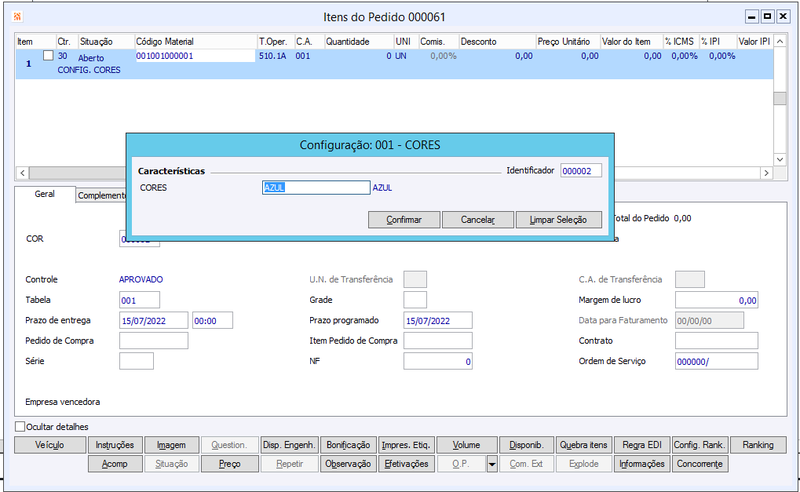Image resolution: width=800 pixels, height=492 pixels.
Task: Click the Disp. Engenh. button
Action: coord(290,445)
